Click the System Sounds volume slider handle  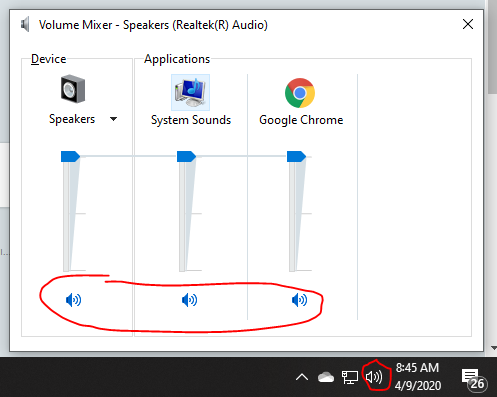click(x=186, y=156)
